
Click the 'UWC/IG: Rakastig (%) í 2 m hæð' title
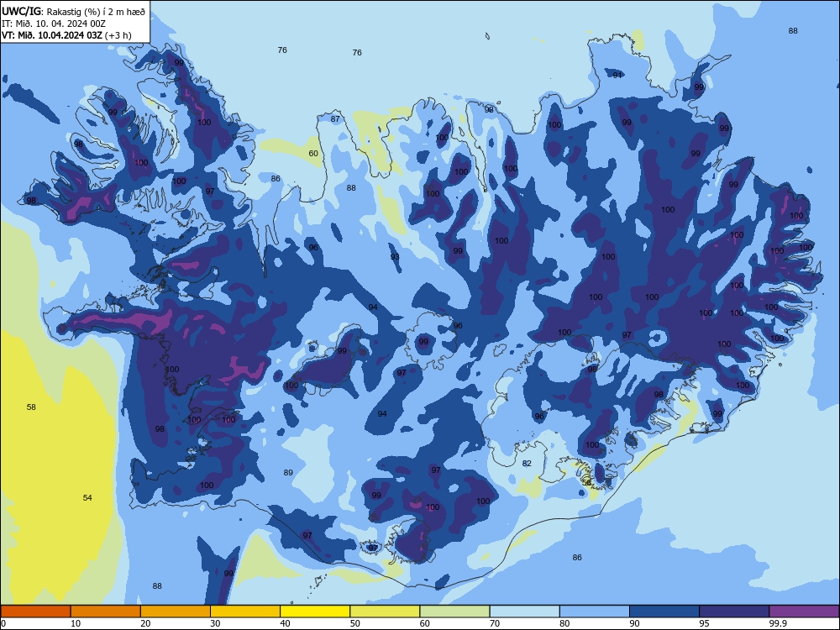73,11
